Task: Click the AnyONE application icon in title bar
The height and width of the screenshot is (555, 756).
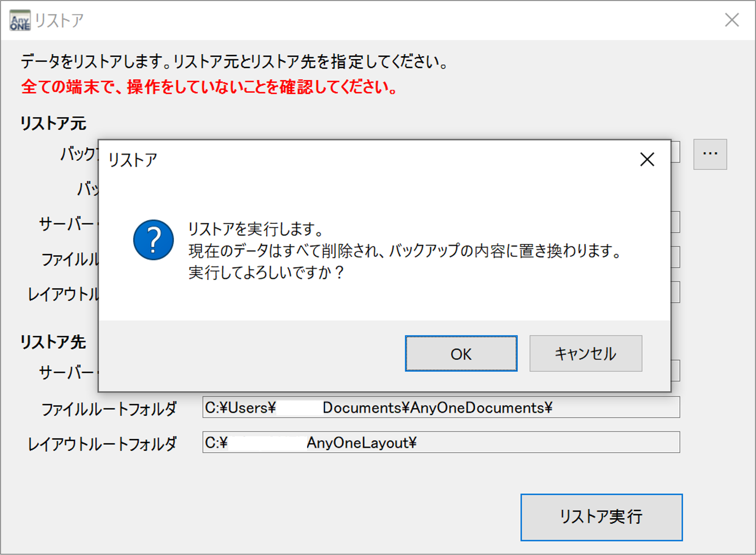Action: click(x=19, y=20)
